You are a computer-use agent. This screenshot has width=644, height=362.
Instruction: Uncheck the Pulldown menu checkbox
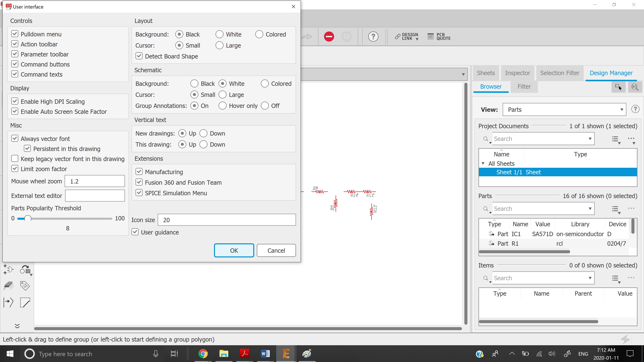coord(15,34)
